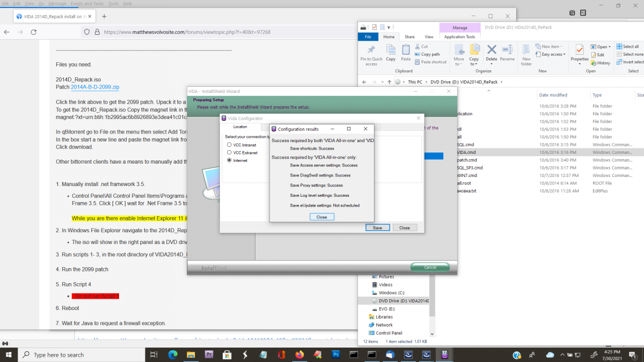Switch to the Share tab in Explorer

[x=409, y=36]
